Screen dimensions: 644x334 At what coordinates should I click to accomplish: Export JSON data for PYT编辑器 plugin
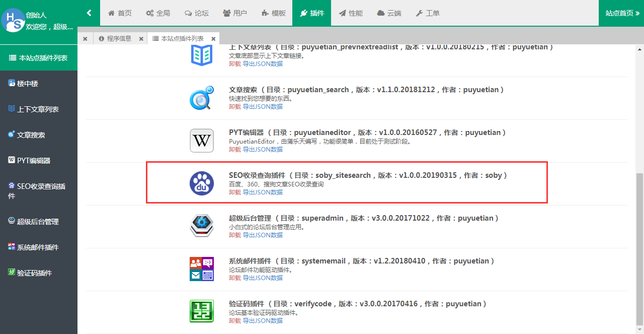[x=263, y=150]
